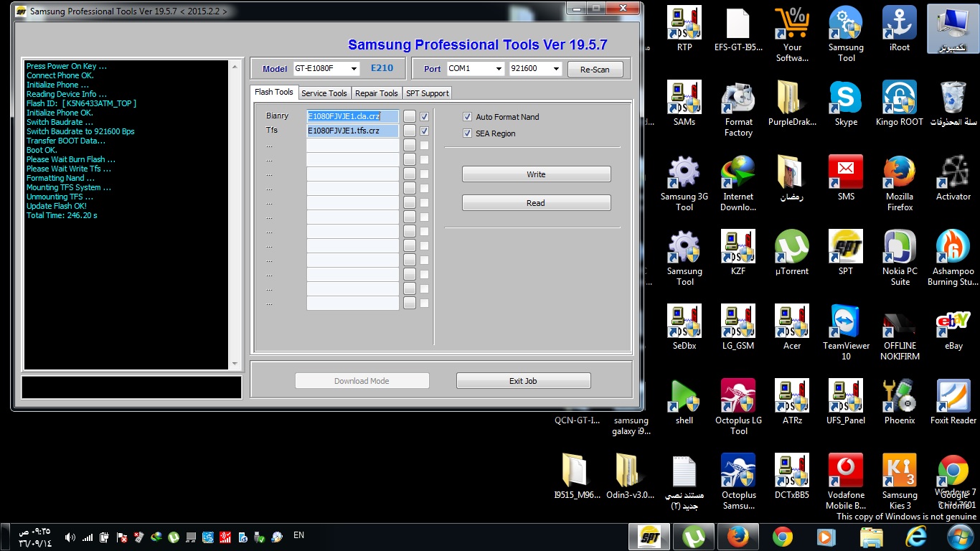Switch to the Service Tools tab
The height and width of the screenshot is (551, 980).
point(324,93)
